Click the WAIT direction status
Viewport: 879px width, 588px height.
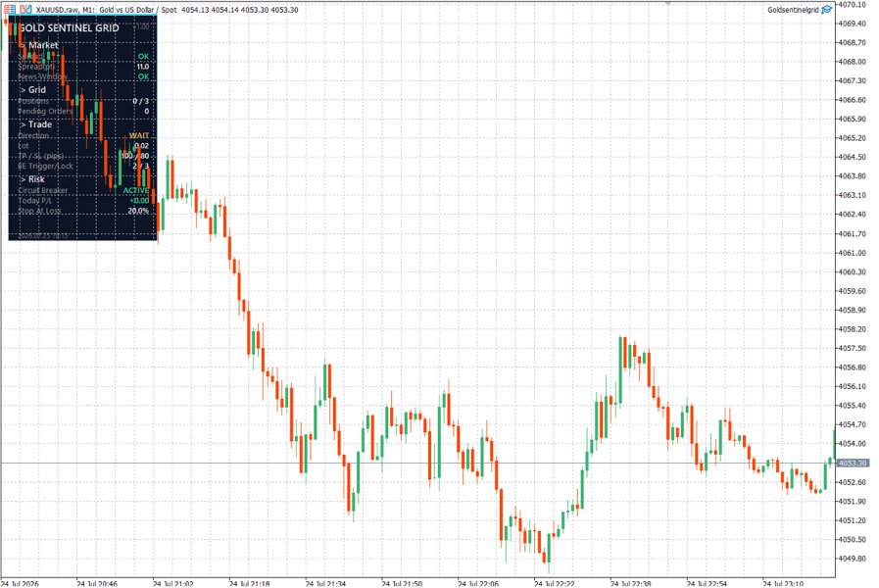click(139, 135)
